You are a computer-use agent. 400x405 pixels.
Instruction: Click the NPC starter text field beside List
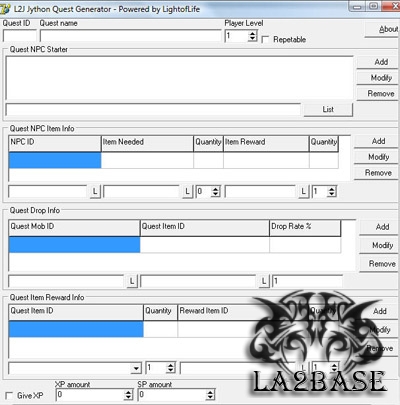153,110
